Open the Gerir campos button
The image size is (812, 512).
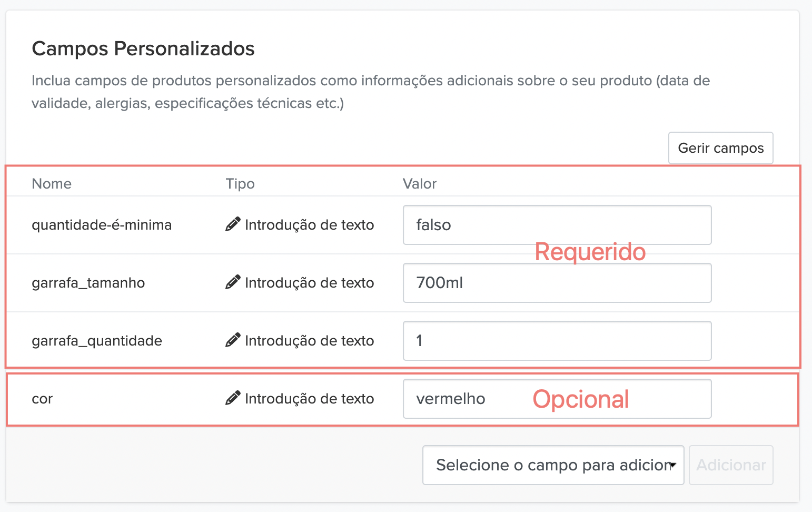(x=720, y=148)
